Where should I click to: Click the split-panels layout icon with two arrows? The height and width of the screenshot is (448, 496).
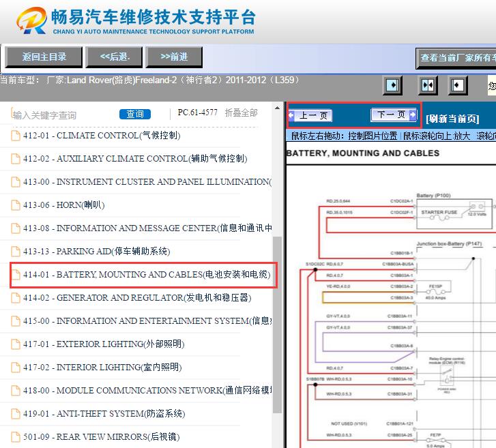[x=428, y=85]
